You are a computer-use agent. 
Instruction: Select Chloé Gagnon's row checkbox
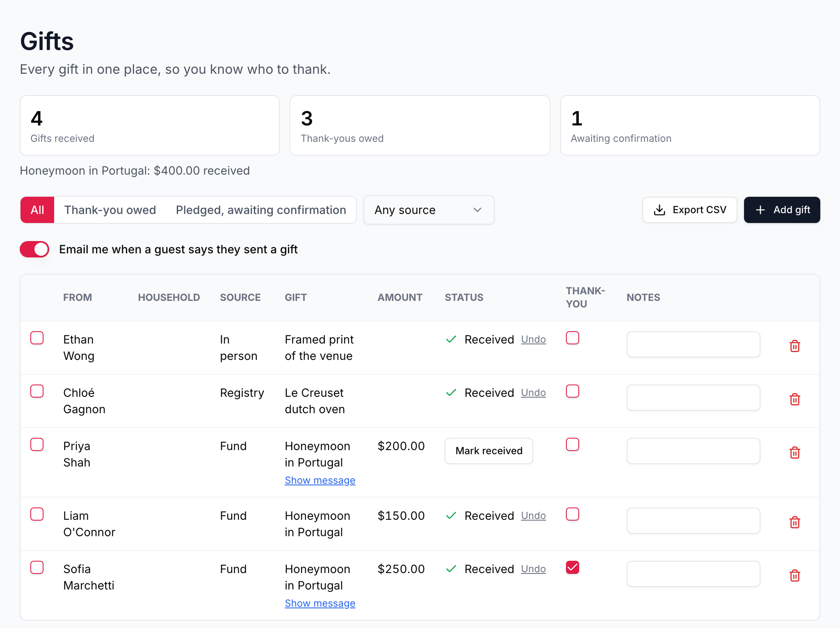37,391
